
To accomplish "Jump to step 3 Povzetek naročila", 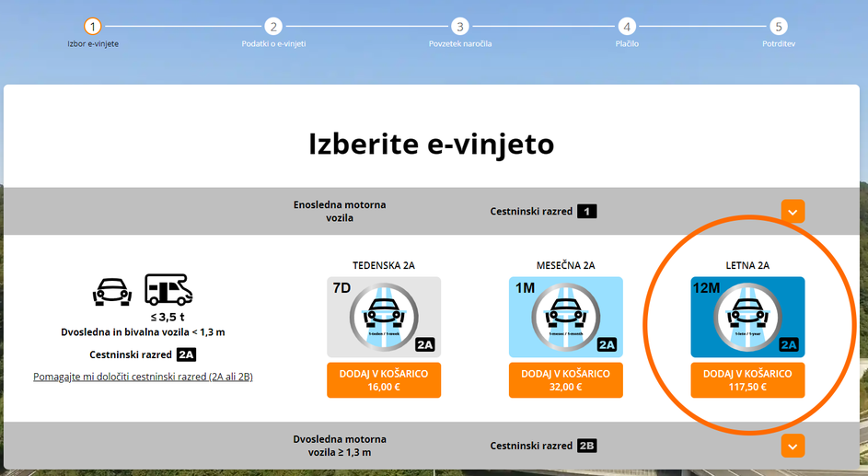I will point(460,27).
